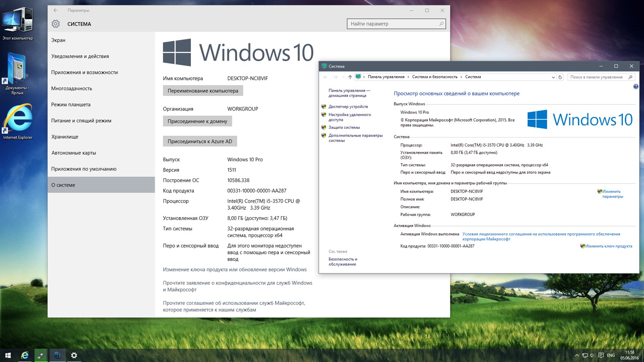Open the Settings gear taskbar icon
Image resolution: width=644 pixels, height=362 pixels.
coord(74,355)
